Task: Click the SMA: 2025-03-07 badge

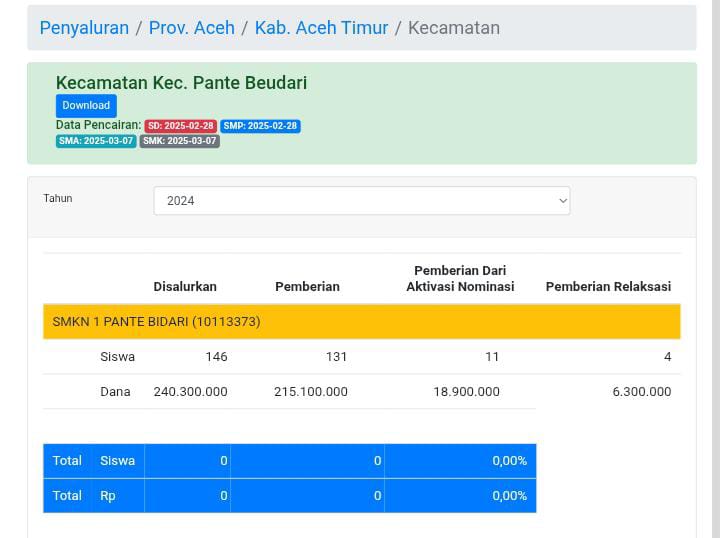Action: [96, 141]
